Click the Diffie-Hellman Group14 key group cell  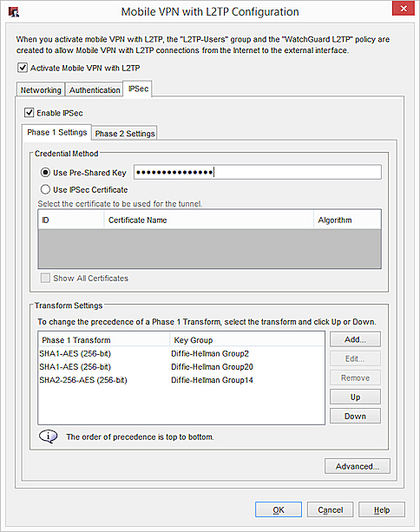click(x=212, y=380)
